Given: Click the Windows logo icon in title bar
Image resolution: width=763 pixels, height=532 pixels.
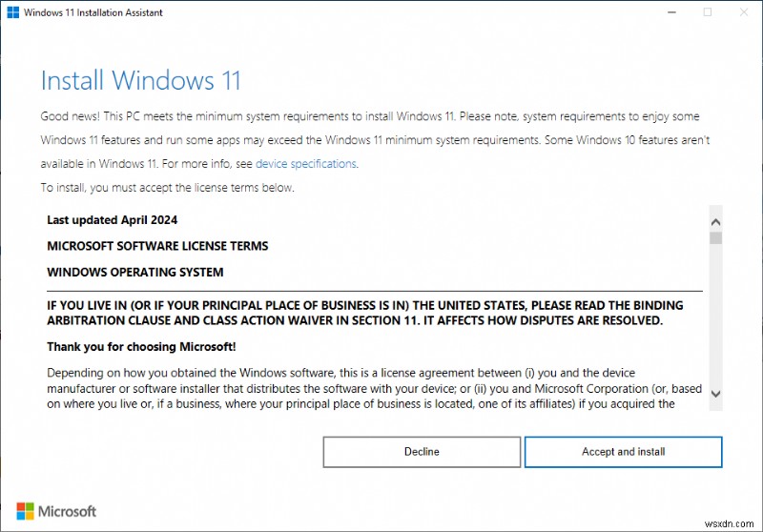Looking at the screenshot, I should point(13,12).
